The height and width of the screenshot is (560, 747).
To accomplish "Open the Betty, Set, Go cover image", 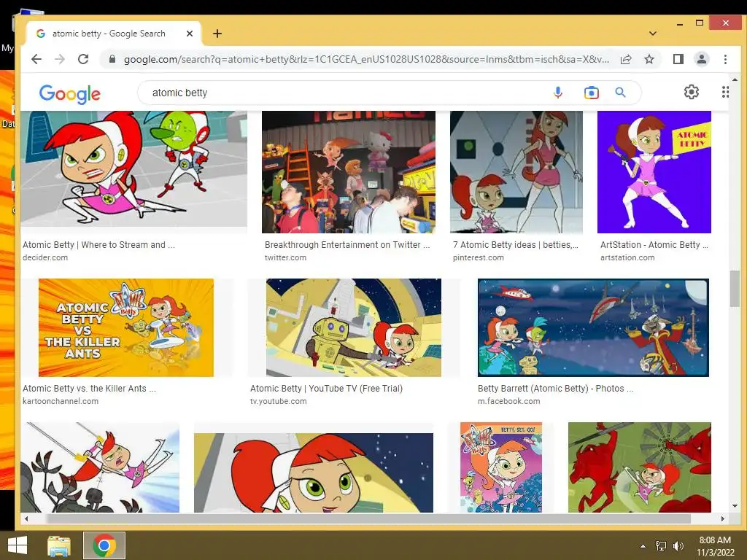I will coord(501,467).
